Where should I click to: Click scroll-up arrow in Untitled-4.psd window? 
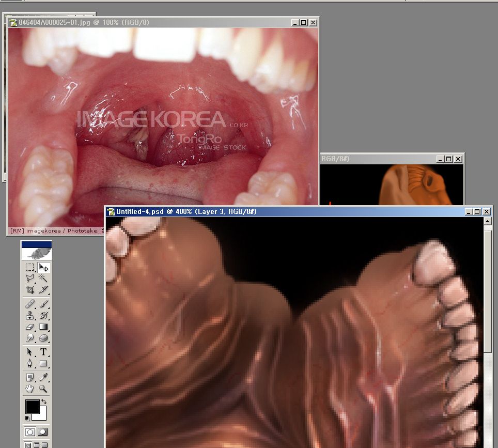pyautogui.click(x=488, y=221)
